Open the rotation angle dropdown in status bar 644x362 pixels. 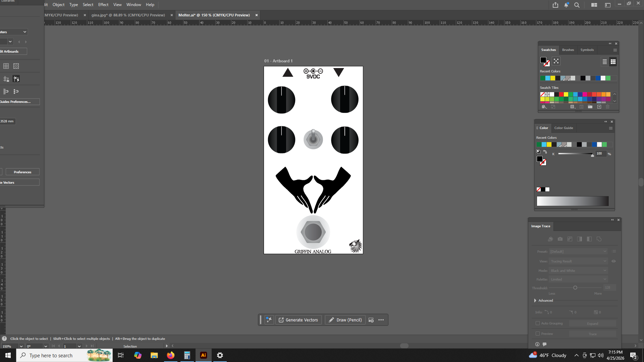point(46,346)
